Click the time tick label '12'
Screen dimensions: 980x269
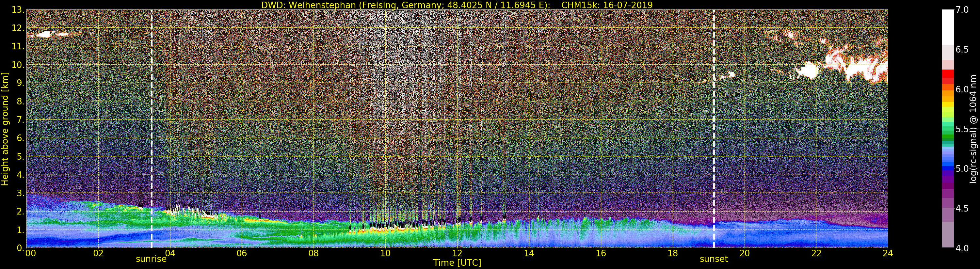point(457,253)
